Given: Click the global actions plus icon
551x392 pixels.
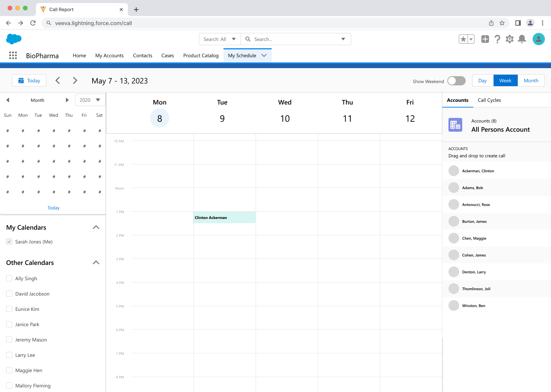Looking at the screenshot, I should tap(485, 39).
